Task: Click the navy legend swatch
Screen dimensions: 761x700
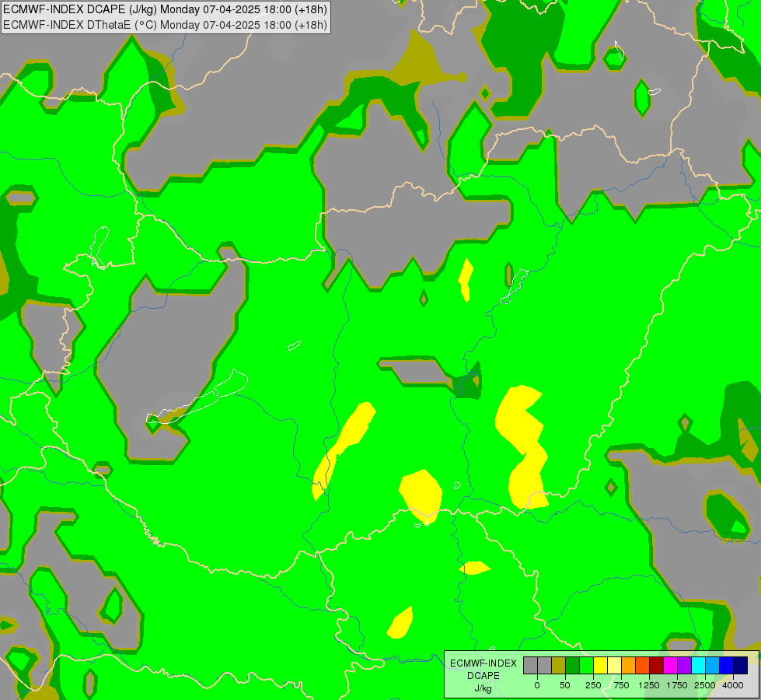Action: point(741,665)
